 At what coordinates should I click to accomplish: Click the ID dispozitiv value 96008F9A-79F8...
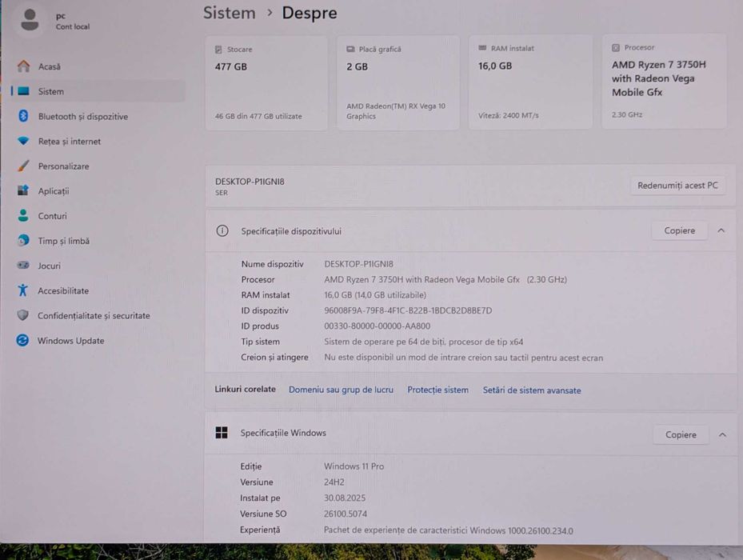click(x=408, y=310)
